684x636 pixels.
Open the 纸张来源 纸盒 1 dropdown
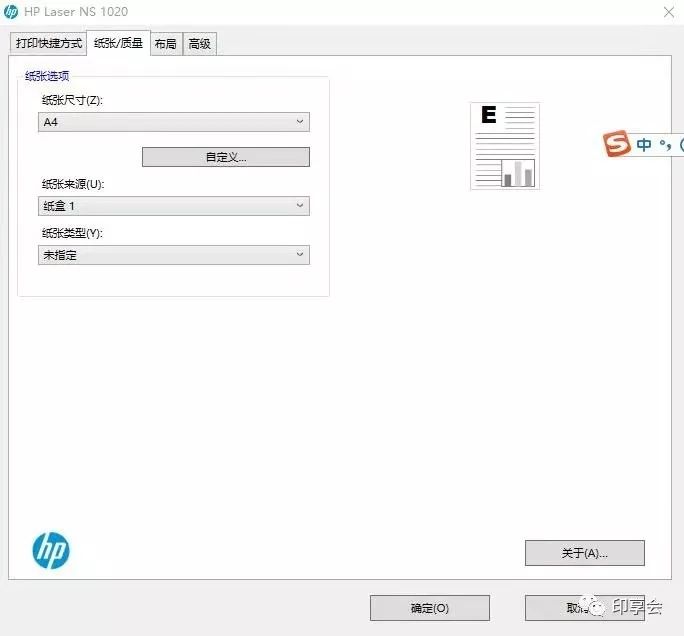coord(174,206)
